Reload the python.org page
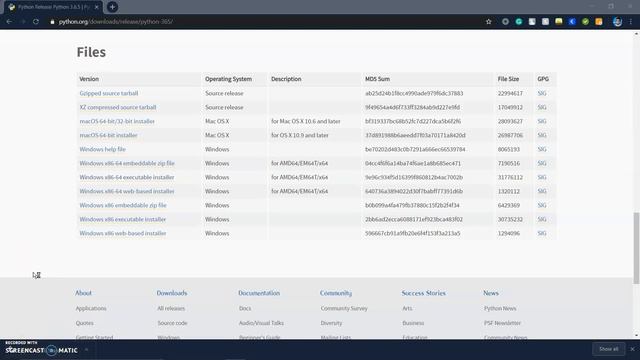Image resolution: width=640 pixels, height=360 pixels. [36, 22]
